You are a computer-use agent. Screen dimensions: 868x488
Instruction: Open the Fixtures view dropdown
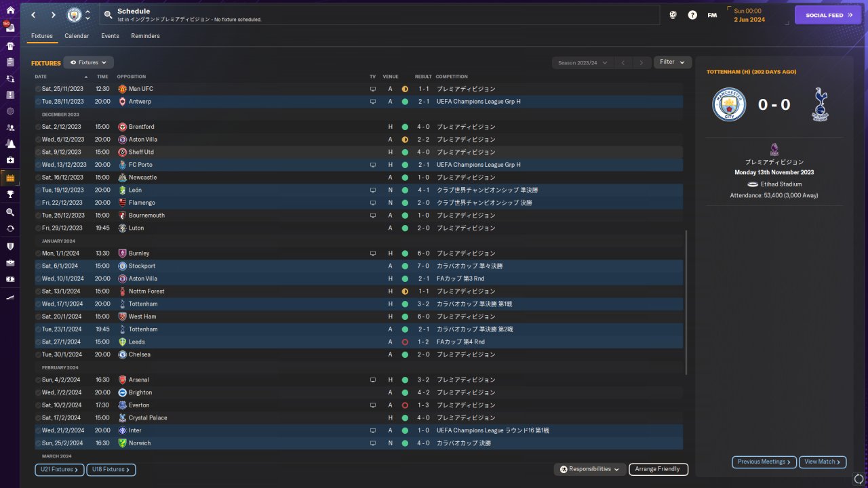click(88, 62)
